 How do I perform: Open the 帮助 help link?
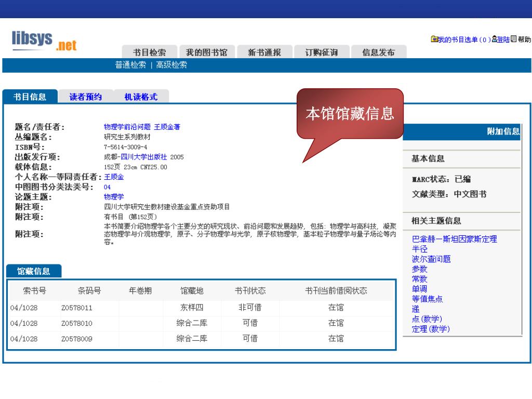[x=524, y=39]
